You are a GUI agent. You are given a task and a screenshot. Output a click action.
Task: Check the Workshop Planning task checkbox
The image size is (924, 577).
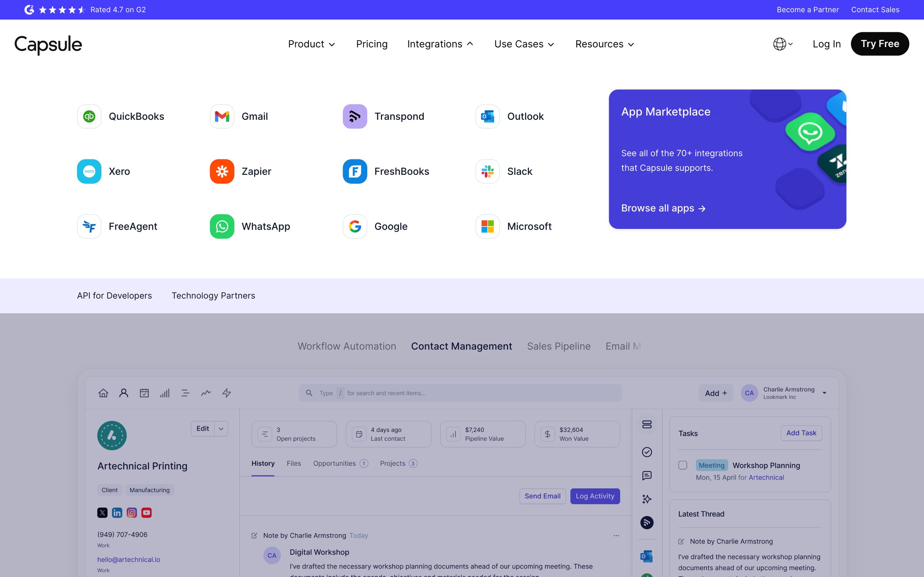(x=683, y=465)
